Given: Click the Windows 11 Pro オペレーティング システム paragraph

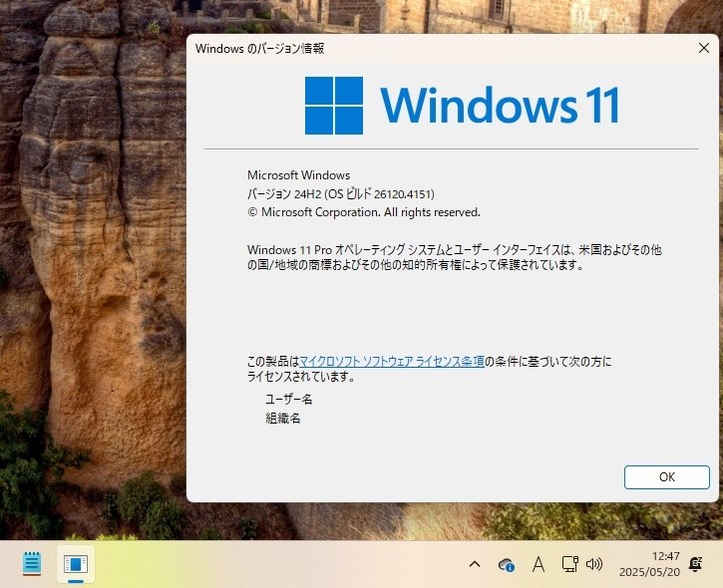Looking at the screenshot, I should pos(455,257).
